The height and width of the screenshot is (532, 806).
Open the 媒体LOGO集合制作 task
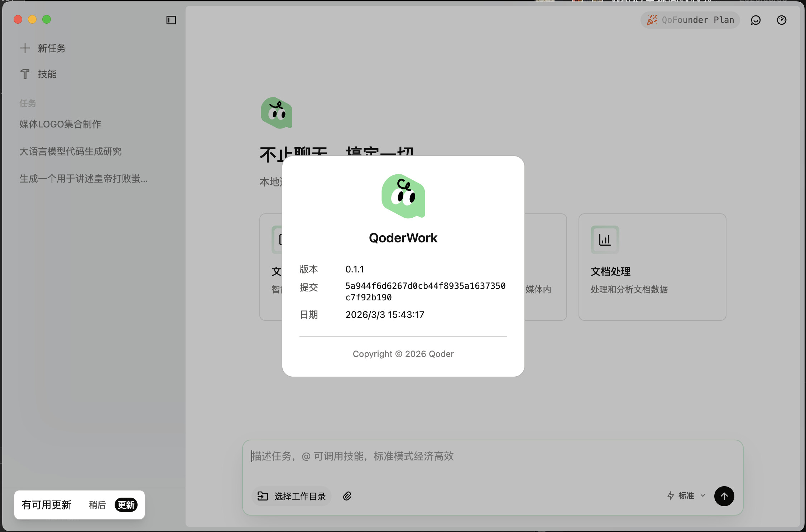[60, 124]
